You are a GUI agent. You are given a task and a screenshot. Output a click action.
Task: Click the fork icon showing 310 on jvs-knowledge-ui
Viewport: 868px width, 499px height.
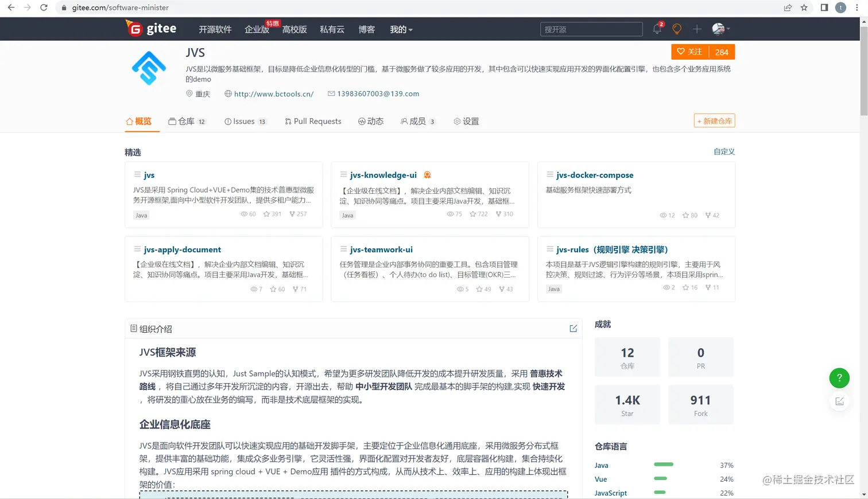tap(498, 214)
